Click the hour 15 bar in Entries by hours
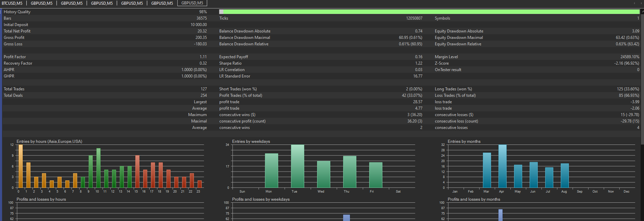Viewport: 644px width, 221px height. [x=137, y=172]
